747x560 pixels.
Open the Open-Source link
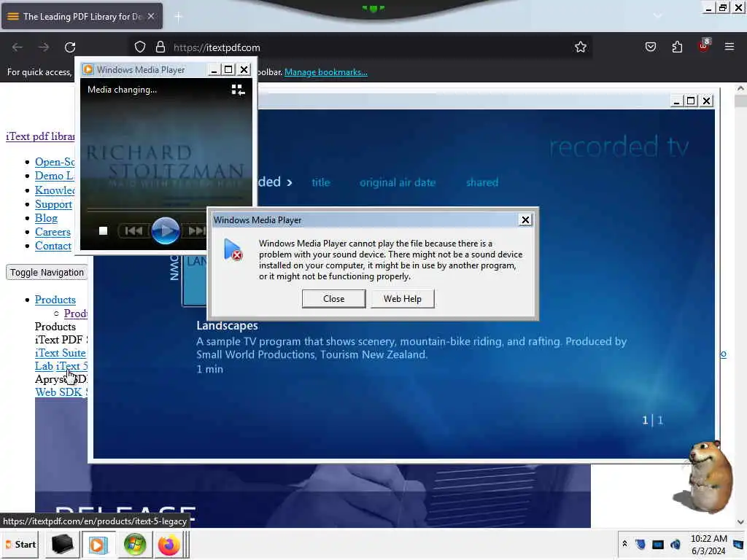click(x=55, y=162)
